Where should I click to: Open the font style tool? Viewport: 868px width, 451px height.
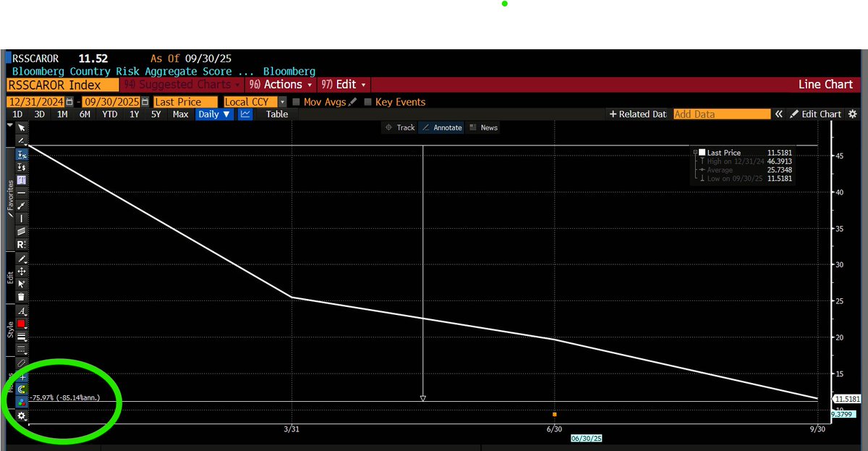click(x=22, y=311)
